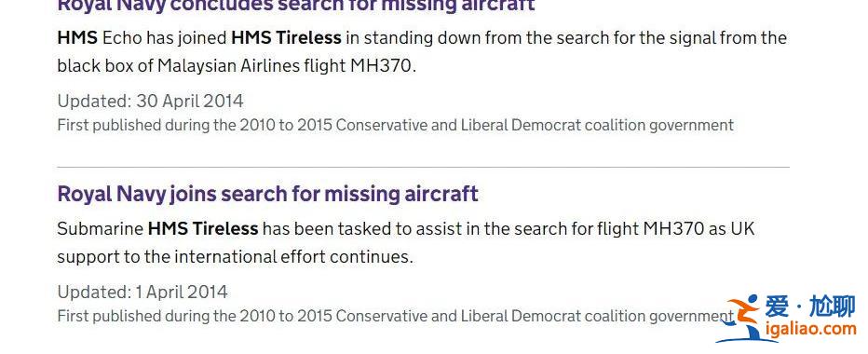Click the blue '爱·尬聊' watermark characters
The width and height of the screenshot is (868, 354).
811,306
